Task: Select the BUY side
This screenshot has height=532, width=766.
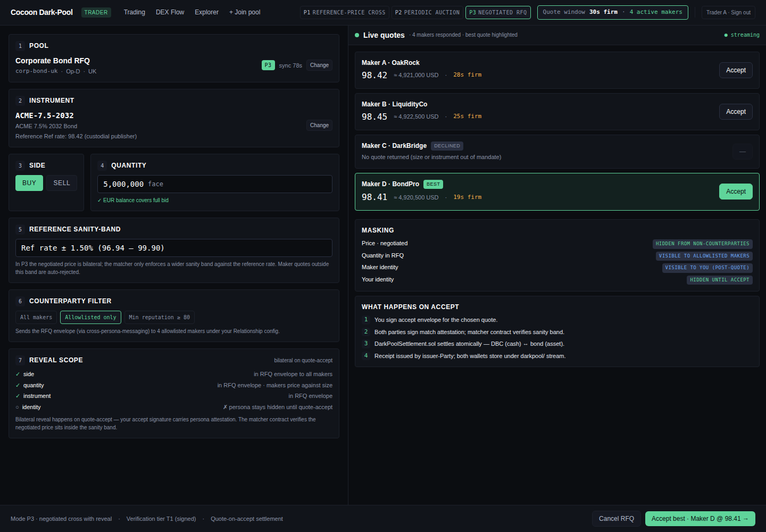Action: tap(29, 183)
